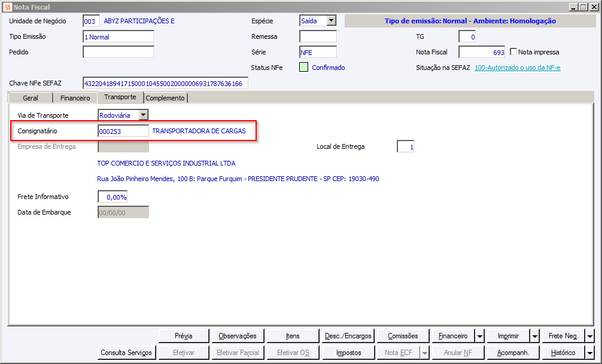Click the Prévia button
The image size is (602, 364).
click(x=184, y=336)
